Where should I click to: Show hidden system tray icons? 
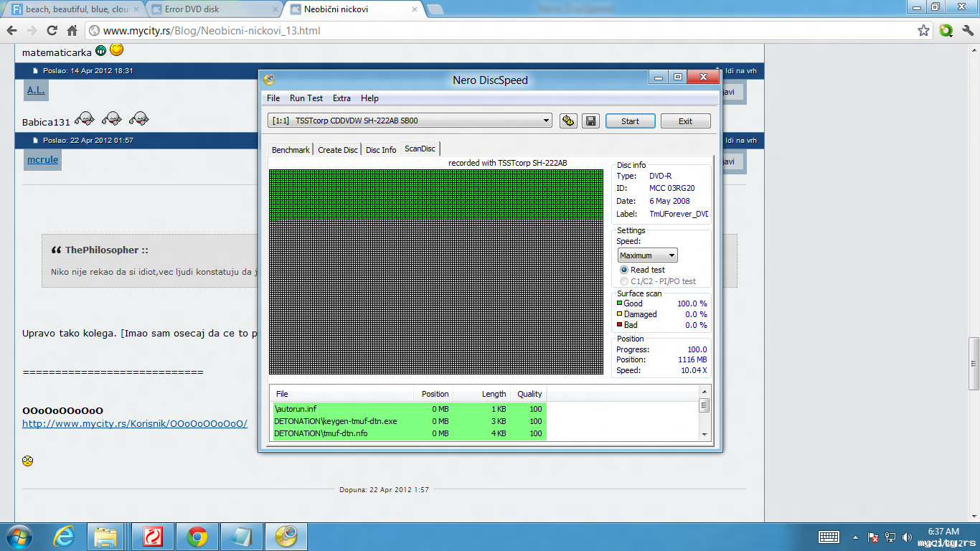(855, 537)
